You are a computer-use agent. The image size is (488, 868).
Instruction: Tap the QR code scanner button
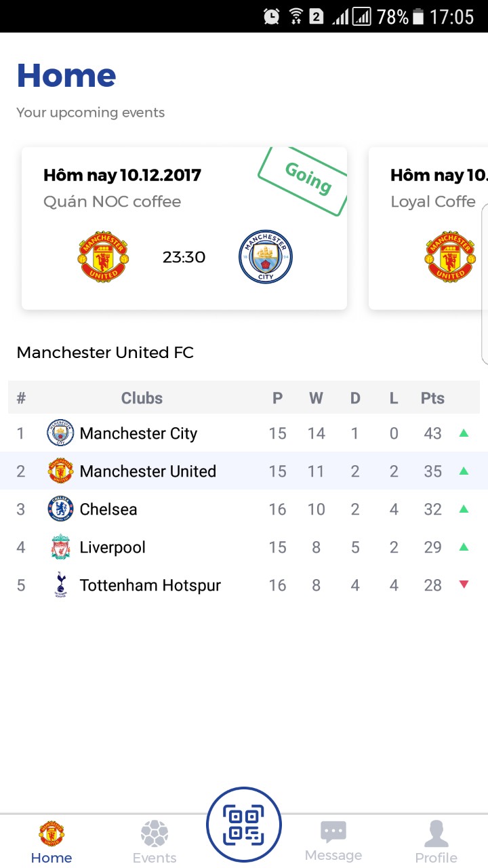tap(244, 824)
